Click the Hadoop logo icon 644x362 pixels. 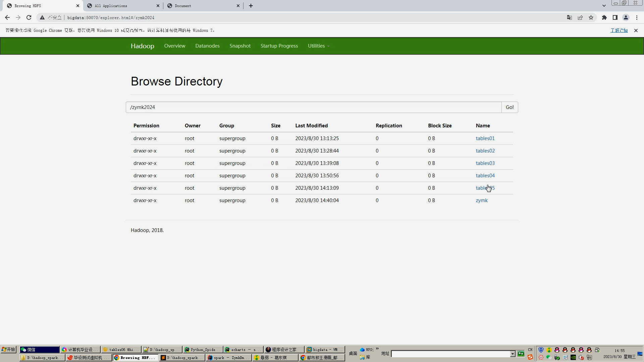(x=143, y=46)
